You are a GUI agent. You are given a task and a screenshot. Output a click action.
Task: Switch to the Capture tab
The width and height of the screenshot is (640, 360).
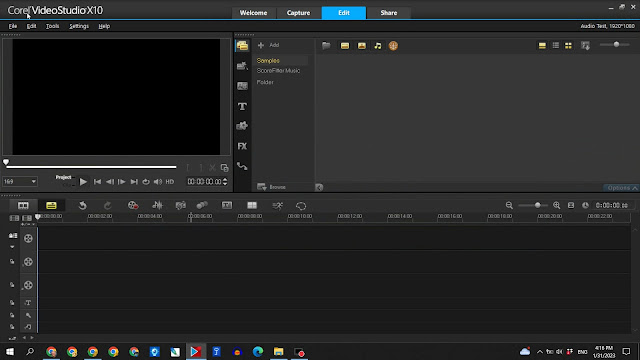(x=298, y=13)
